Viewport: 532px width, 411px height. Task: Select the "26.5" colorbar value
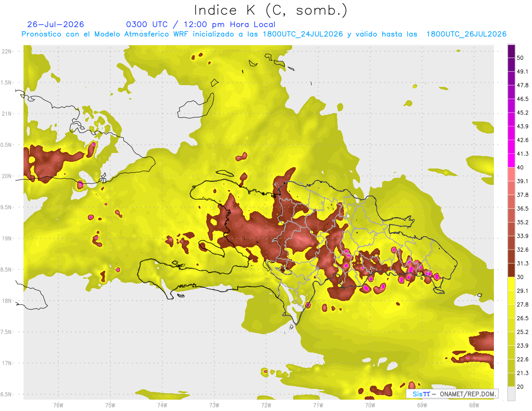(x=523, y=318)
